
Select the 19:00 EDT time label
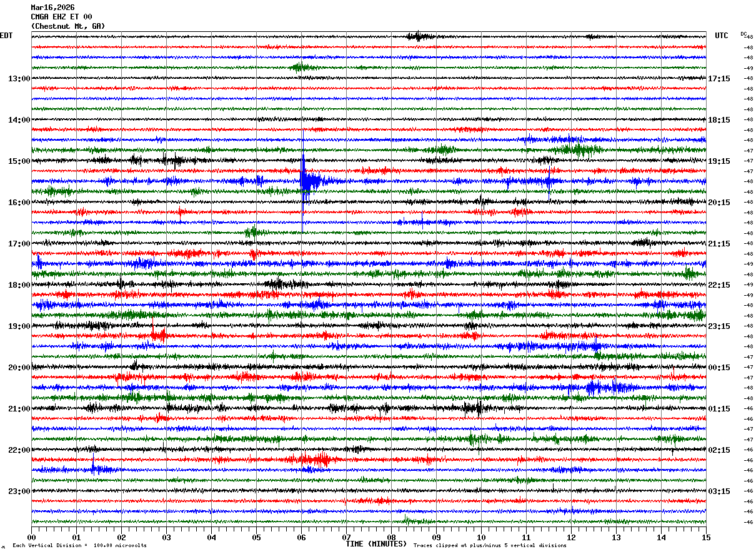coord(19,326)
